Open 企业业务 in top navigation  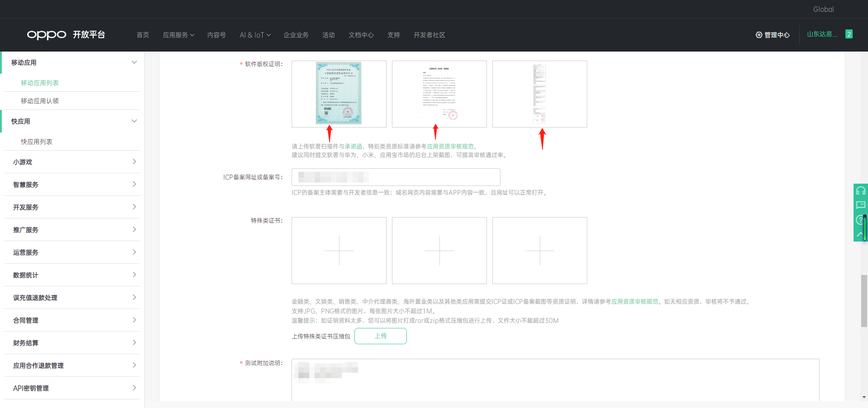[x=296, y=35]
